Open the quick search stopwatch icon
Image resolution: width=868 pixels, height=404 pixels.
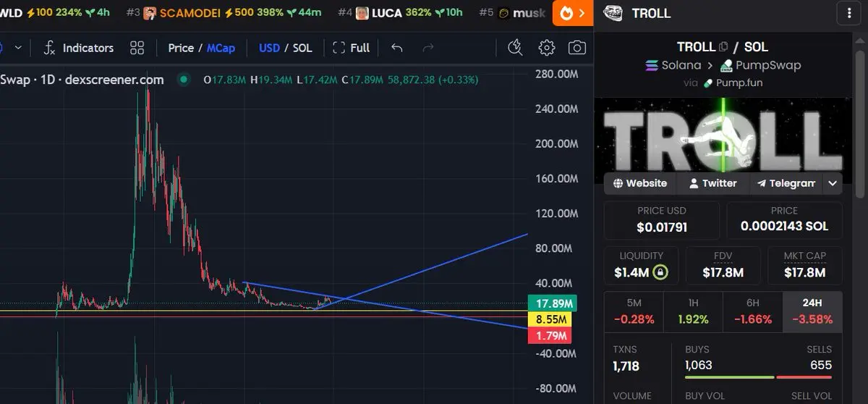tap(515, 48)
